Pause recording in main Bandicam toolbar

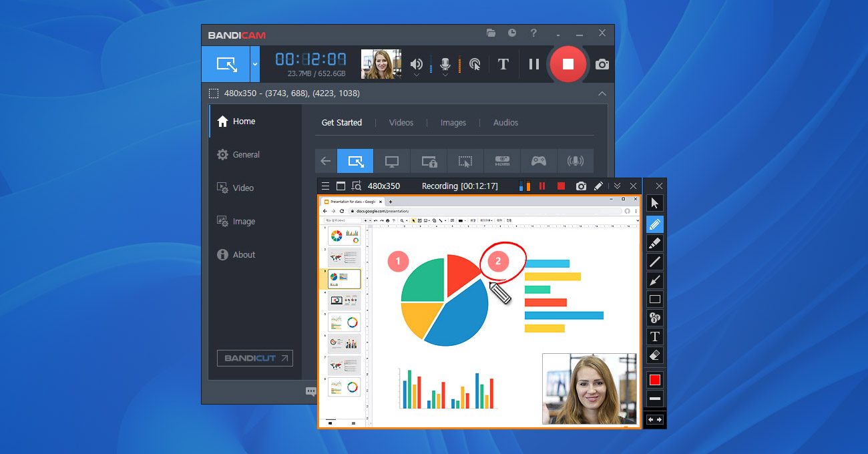[534, 64]
